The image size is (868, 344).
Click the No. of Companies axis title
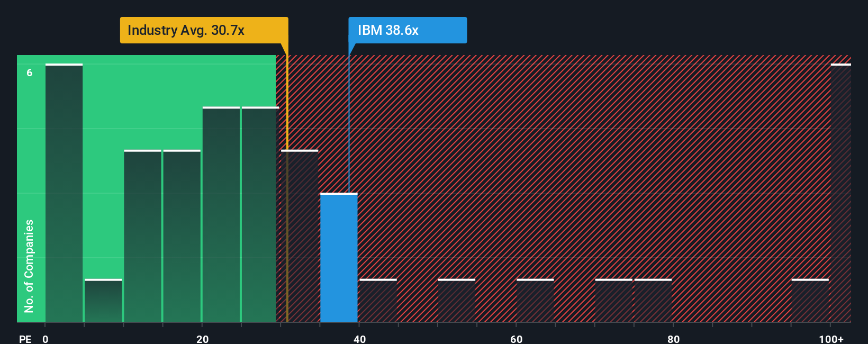[x=29, y=266]
